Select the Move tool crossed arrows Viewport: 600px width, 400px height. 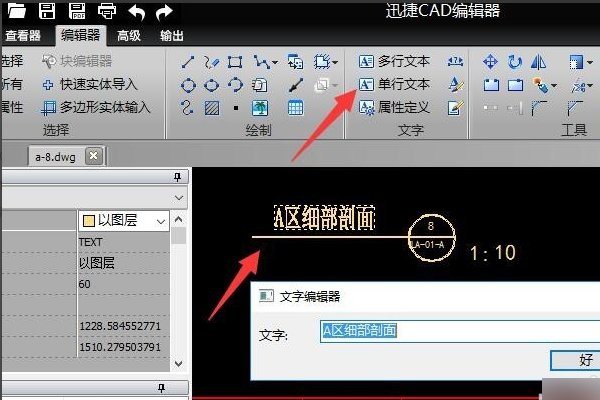(x=491, y=62)
